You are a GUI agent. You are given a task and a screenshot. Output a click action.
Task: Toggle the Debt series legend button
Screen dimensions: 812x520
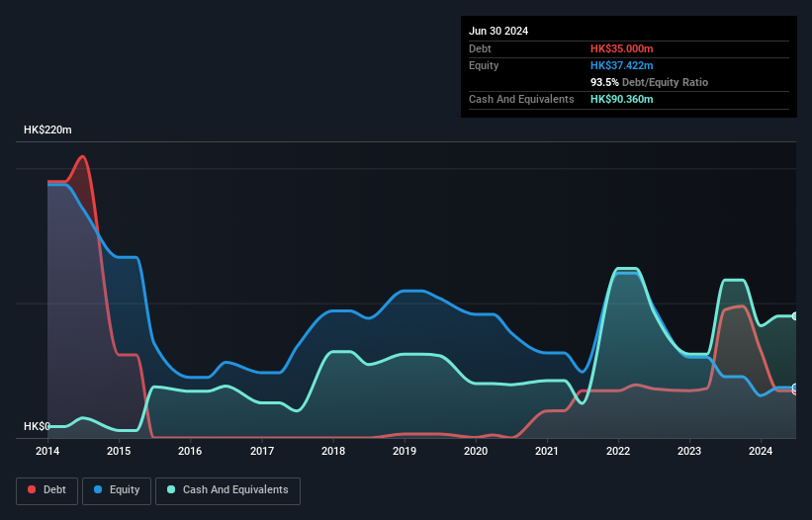click(46, 490)
